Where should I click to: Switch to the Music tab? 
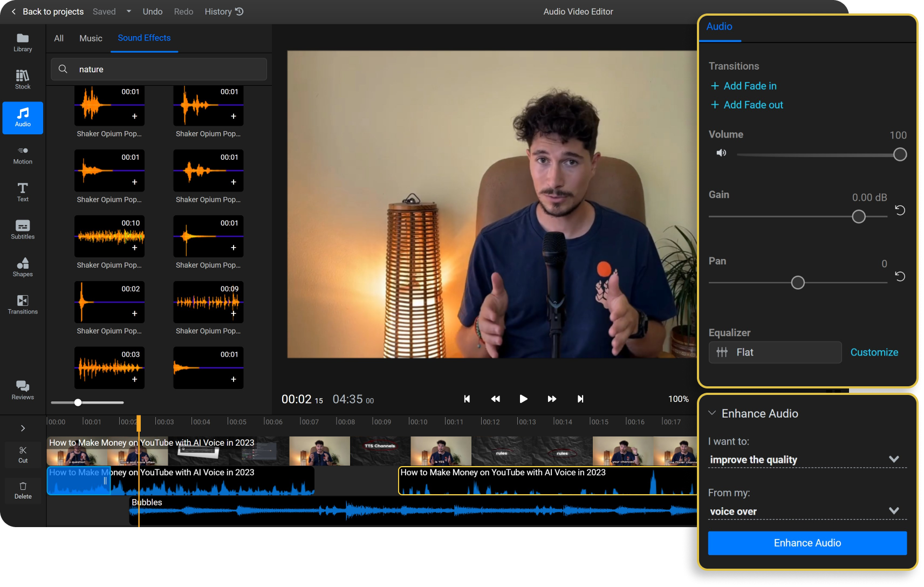(x=90, y=38)
